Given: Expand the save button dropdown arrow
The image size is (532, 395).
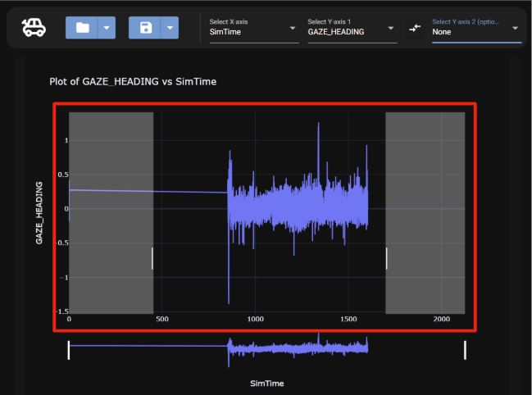Looking at the screenshot, I should [171, 28].
